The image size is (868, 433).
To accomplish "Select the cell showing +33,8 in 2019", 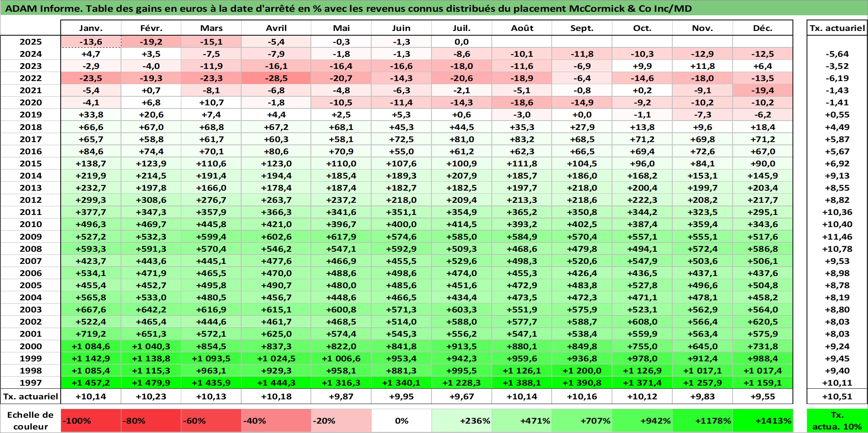I will click(x=91, y=114).
